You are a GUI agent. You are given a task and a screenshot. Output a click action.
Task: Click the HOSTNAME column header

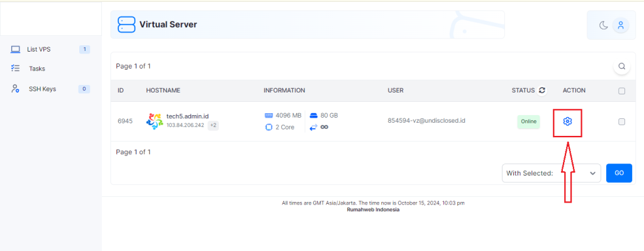click(163, 91)
